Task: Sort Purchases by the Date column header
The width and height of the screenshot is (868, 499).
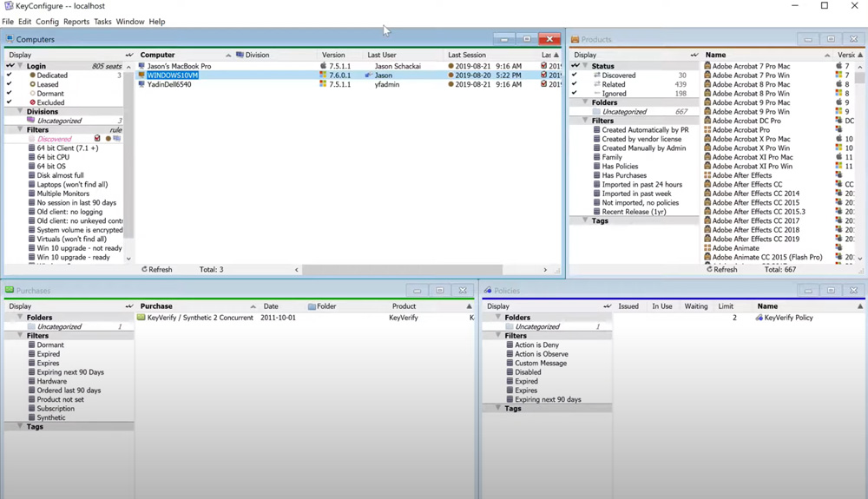Action: point(271,306)
